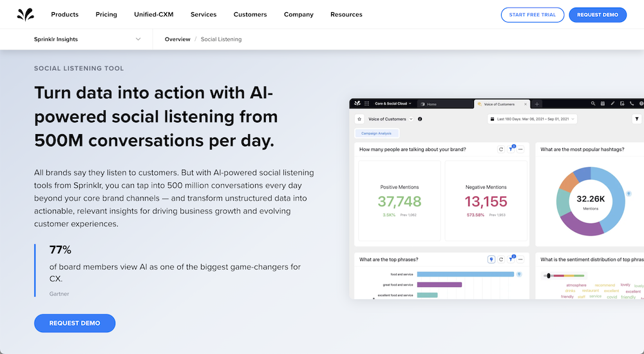Viewport: 644px width, 354px height.
Task: Open more options on brand mentions widget
Action: [520, 149]
